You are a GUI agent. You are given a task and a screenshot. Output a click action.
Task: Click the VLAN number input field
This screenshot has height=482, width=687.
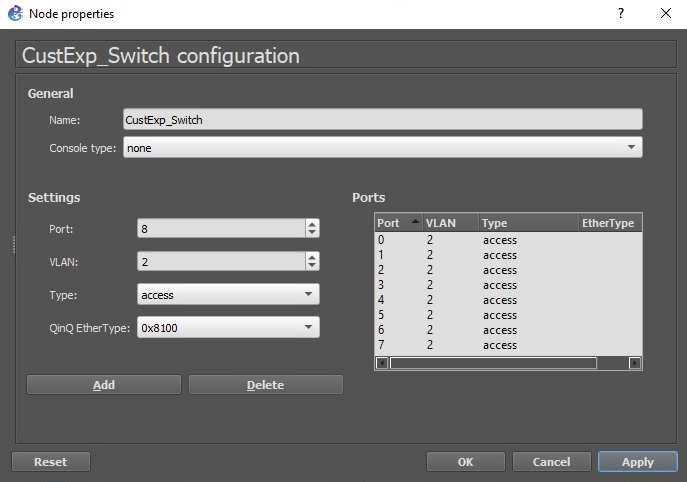(221, 261)
